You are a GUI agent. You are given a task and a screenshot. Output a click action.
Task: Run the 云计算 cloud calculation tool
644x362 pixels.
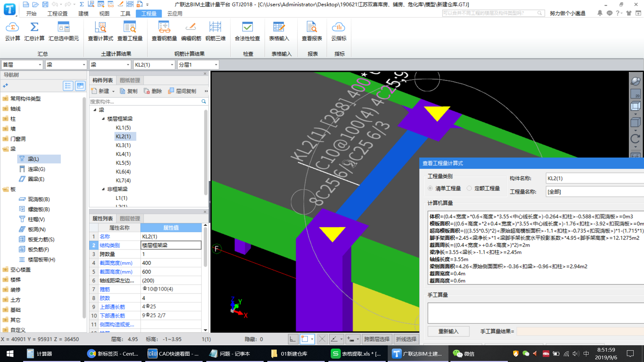click(12, 31)
